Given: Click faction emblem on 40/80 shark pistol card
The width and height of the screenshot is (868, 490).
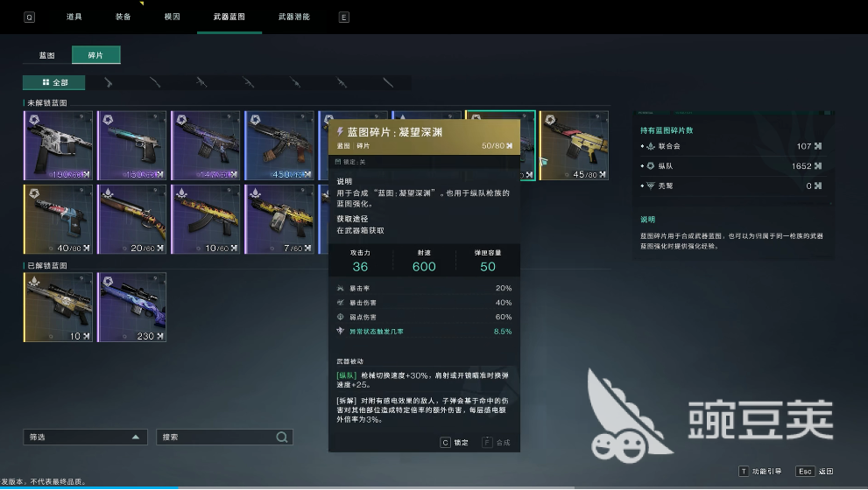Looking at the screenshot, I should click(x=34, y=193).
